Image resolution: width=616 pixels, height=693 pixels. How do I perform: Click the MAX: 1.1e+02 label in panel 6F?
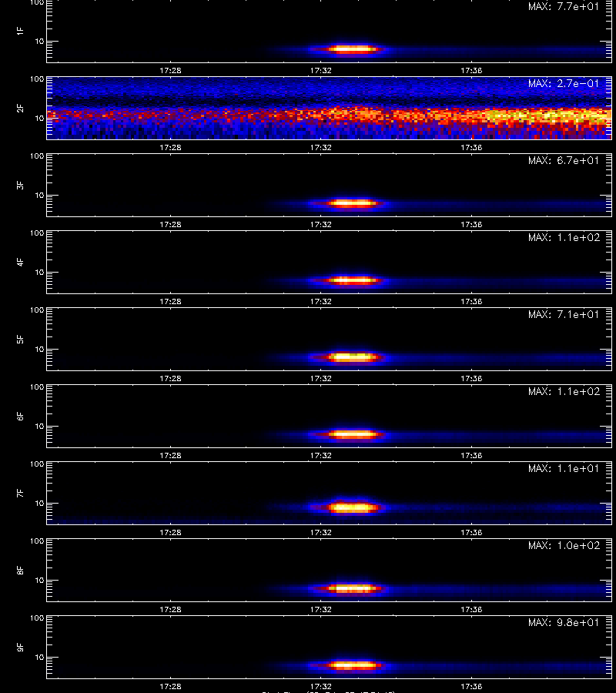point(564,391)
